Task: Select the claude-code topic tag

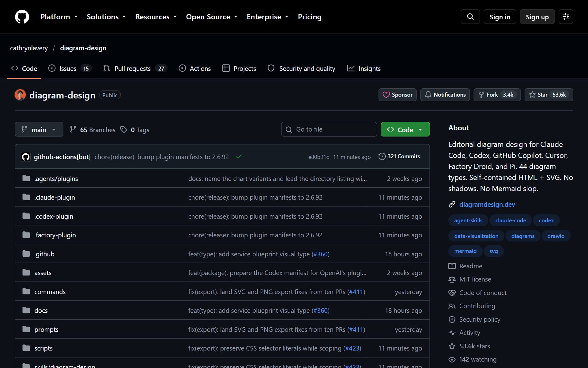Action: tap(511, 220)
